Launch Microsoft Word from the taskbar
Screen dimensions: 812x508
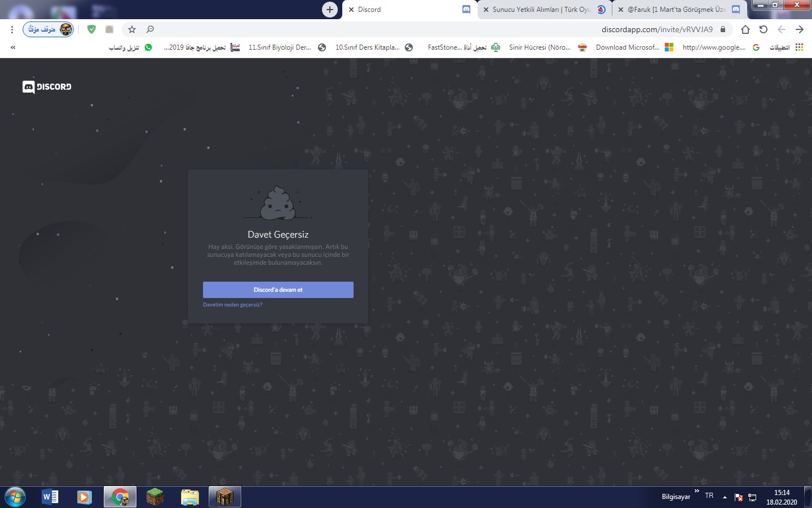(50, 497)
